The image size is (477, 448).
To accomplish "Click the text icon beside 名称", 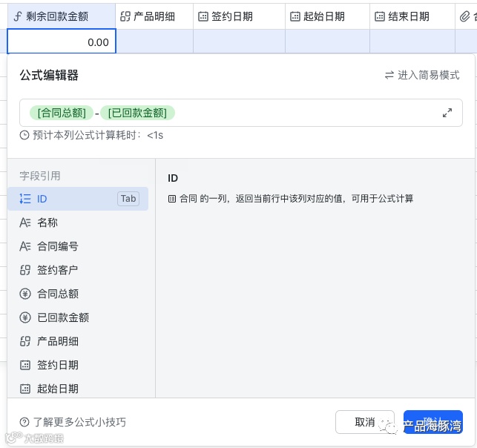I will click(x=25, y=223).
